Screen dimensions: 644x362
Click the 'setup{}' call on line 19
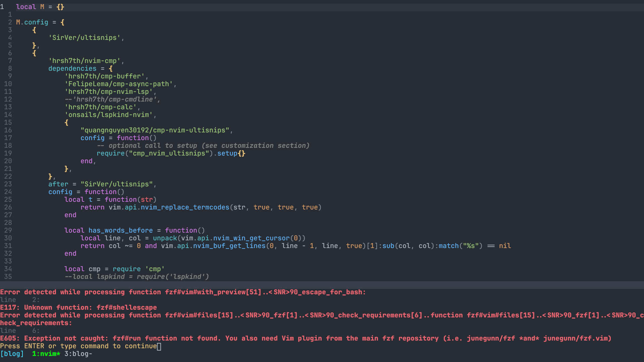(231, 153)
